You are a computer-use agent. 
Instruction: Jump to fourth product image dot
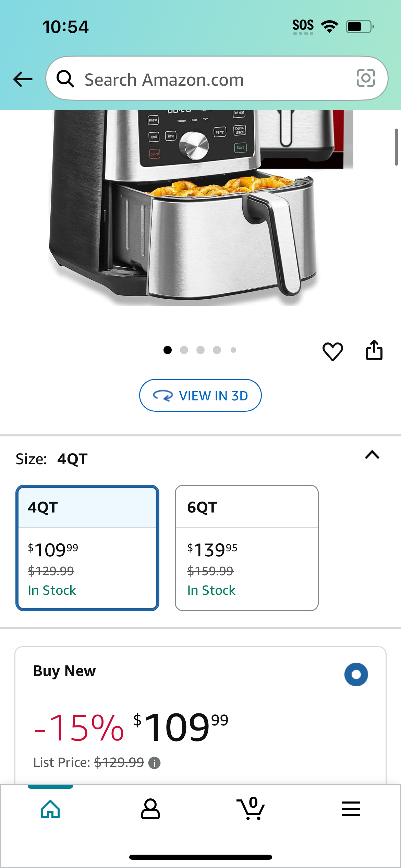(x=217, y=350)
